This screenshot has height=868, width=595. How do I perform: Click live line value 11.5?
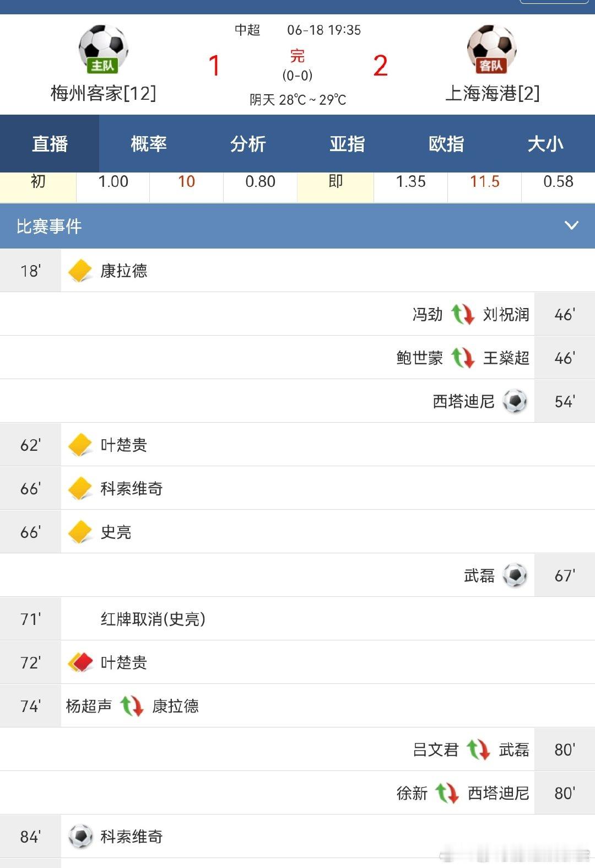485,182
